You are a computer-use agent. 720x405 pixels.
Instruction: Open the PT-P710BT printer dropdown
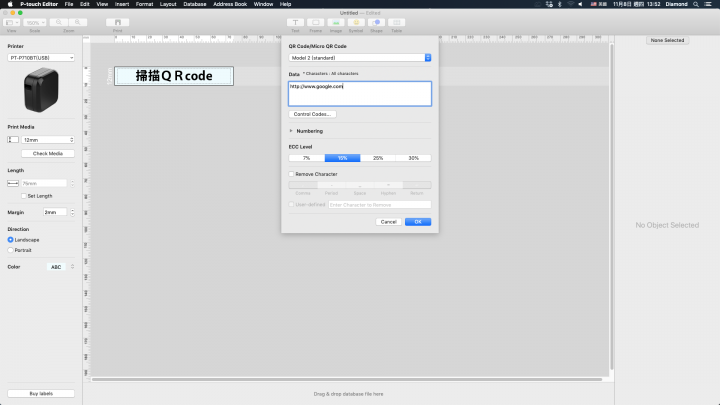tap(41, 58)
